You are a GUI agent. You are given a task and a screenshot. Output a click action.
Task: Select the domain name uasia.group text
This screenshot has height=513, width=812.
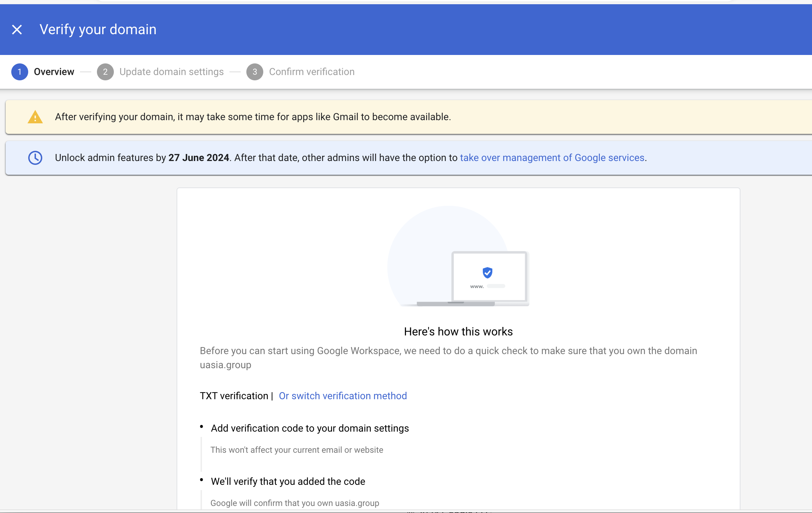tap(225, 365)
